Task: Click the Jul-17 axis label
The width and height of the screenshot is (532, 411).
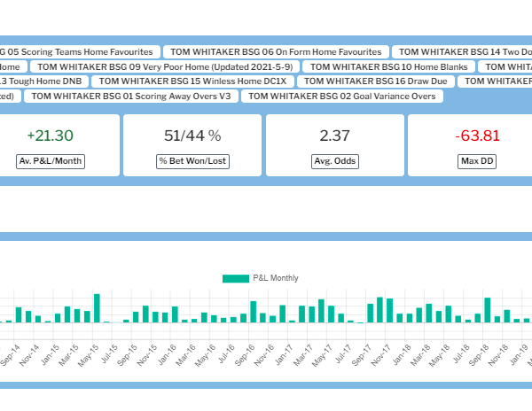Action: 344,353
